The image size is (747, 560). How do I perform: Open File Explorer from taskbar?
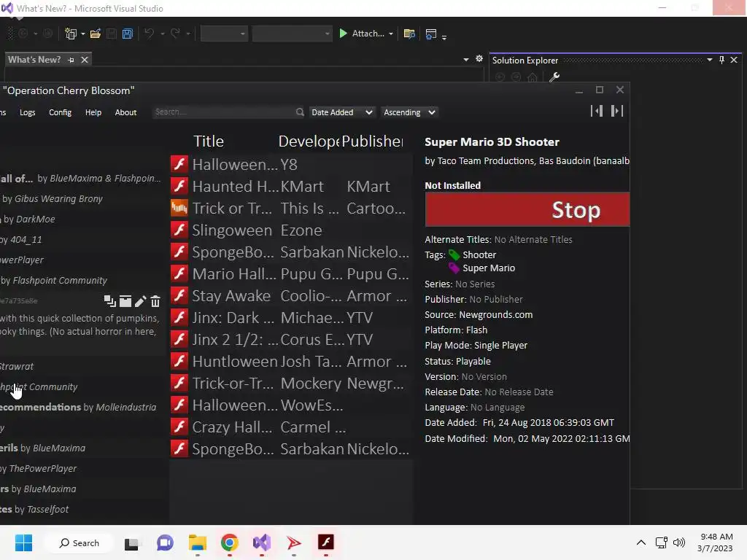pos(197,542)
